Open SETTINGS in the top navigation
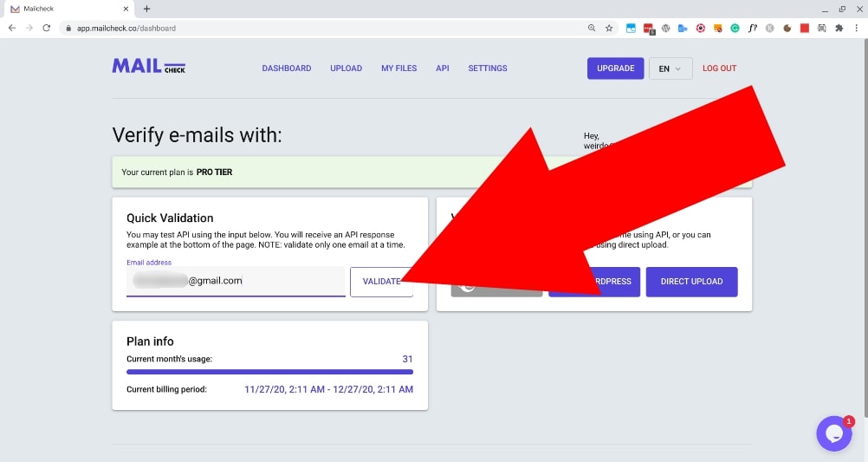 [x=488, y=68]
